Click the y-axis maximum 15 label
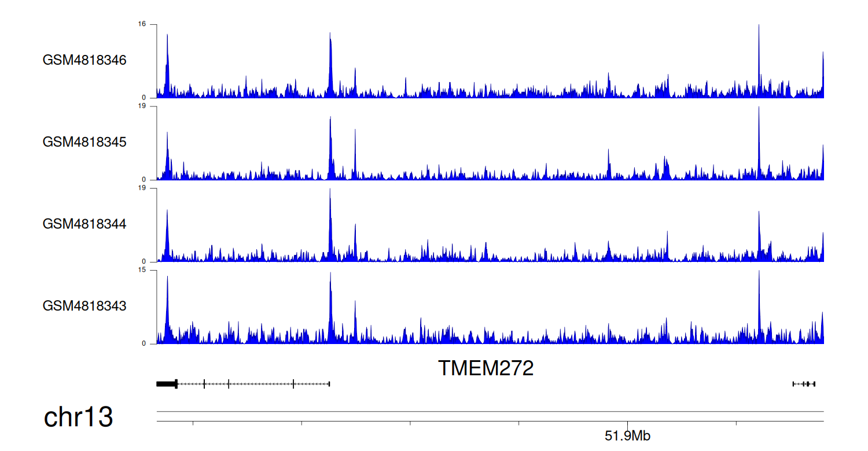Image resolution: width=868 pixels, height=451 pixels. (x=142, y=270)
